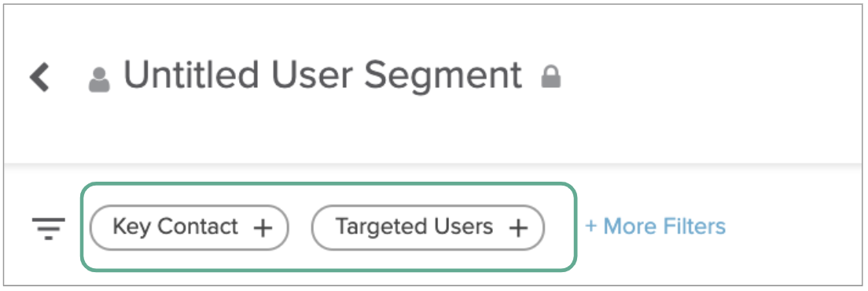Select the Key Contact filter pill
868x291 pixels.
(189, 228)
